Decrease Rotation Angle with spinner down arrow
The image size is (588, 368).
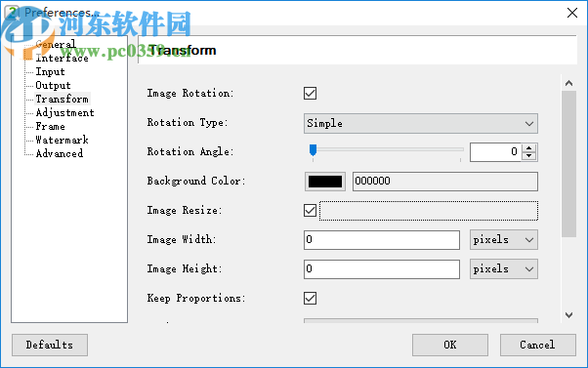[x=529, y=156]
